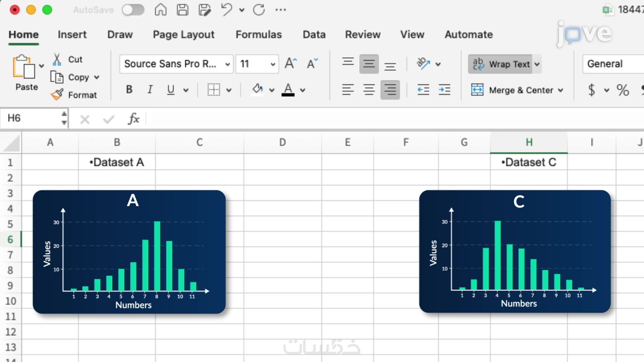Toggle Bold formatting
This screenshot has height=362, width=644.
pyautogui.click(x=129, y=89)
